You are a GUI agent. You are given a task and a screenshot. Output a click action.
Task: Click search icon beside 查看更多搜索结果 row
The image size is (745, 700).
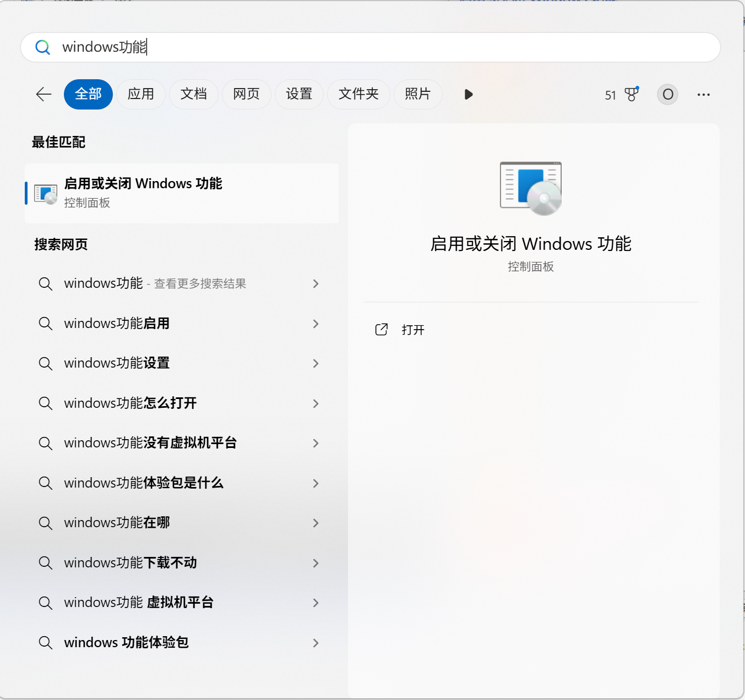coord(46,284)
